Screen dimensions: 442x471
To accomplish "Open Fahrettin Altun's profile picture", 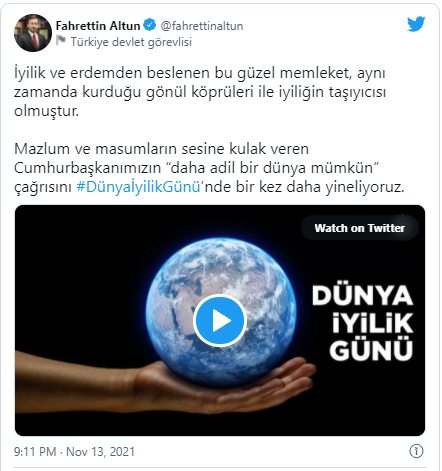I will coord(33,33).
